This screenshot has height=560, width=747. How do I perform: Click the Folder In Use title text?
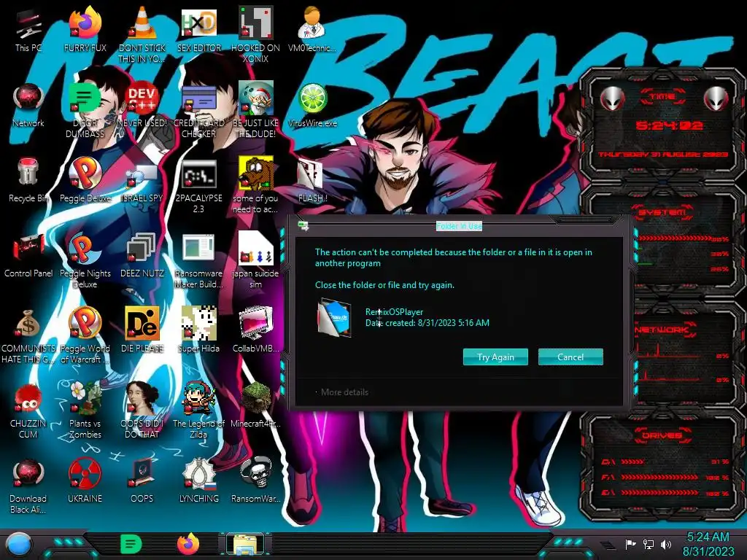point(459,226)
